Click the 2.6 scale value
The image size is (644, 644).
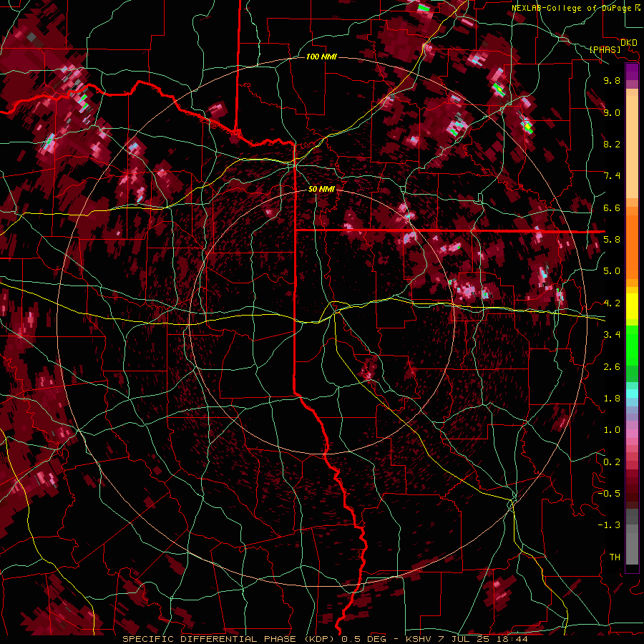coord(612,367)
